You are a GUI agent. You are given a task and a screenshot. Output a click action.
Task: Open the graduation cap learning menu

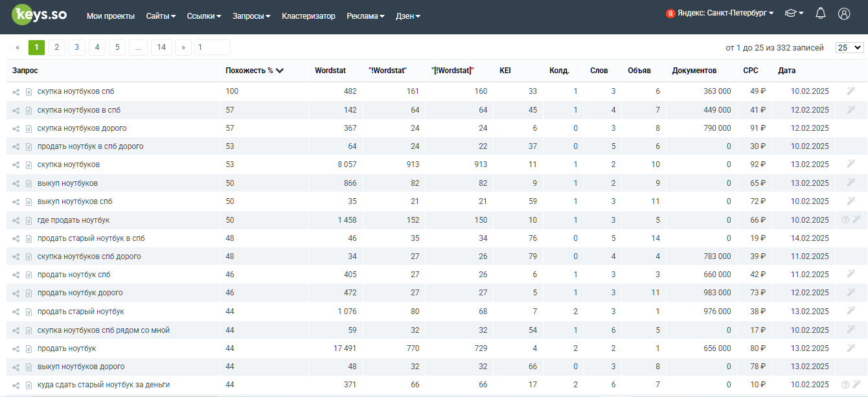(794, 14)
